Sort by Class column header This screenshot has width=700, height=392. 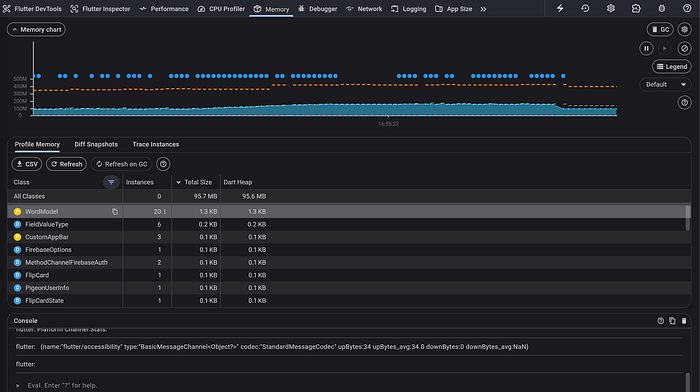(21, 182)
